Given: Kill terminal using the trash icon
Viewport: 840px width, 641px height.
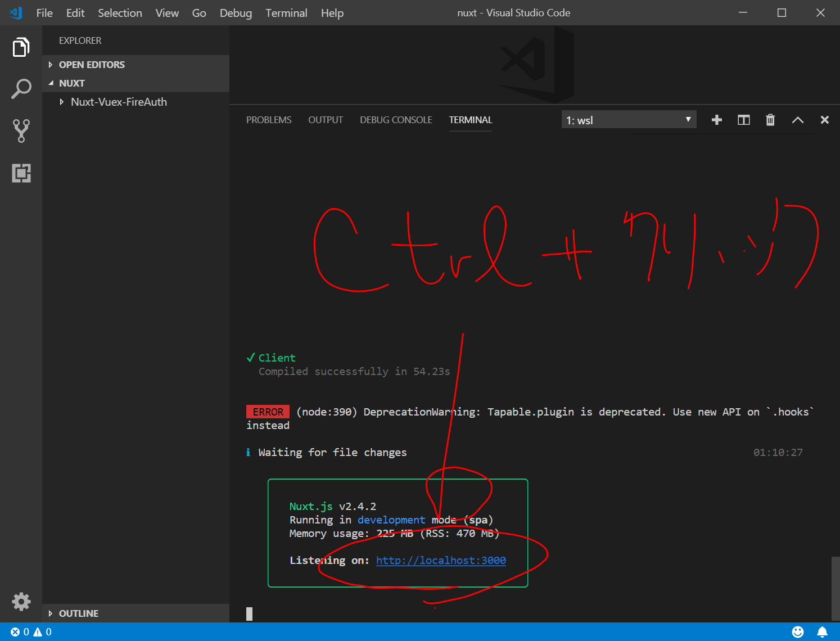Looking at the screenshot, I should (770, 120).
